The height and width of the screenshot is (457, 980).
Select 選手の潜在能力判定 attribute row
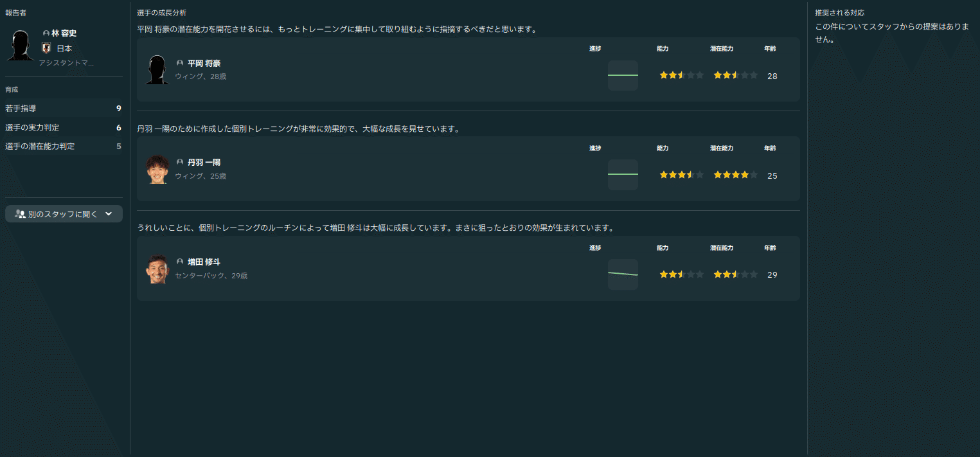(x=63, y=147)
